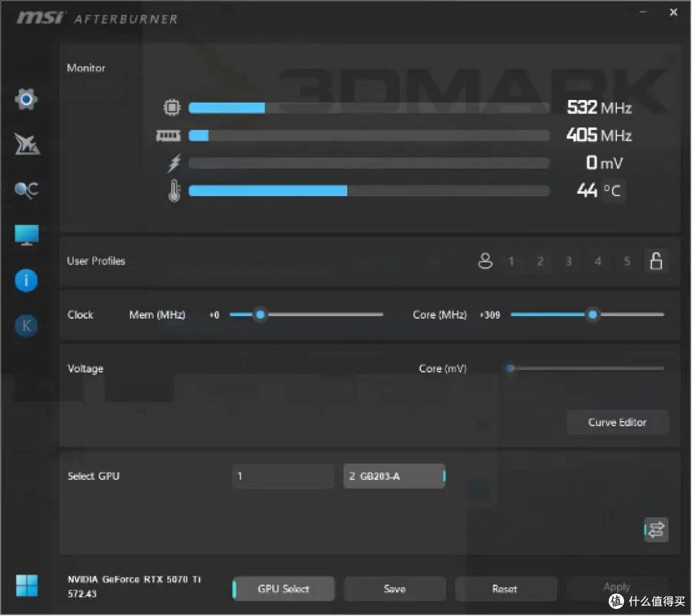
Task: Click the GPU Select button
Action: point(283,588)
